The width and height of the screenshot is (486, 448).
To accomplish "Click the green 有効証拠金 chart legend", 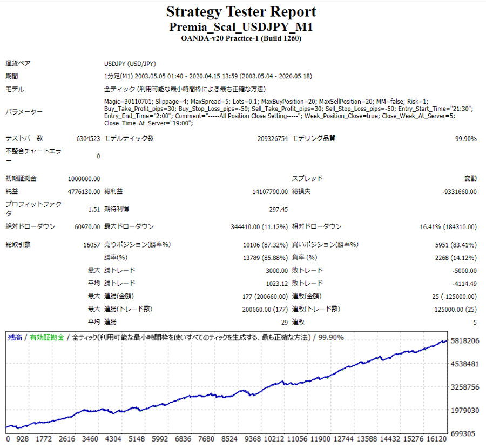I will [x=47, y=337].
